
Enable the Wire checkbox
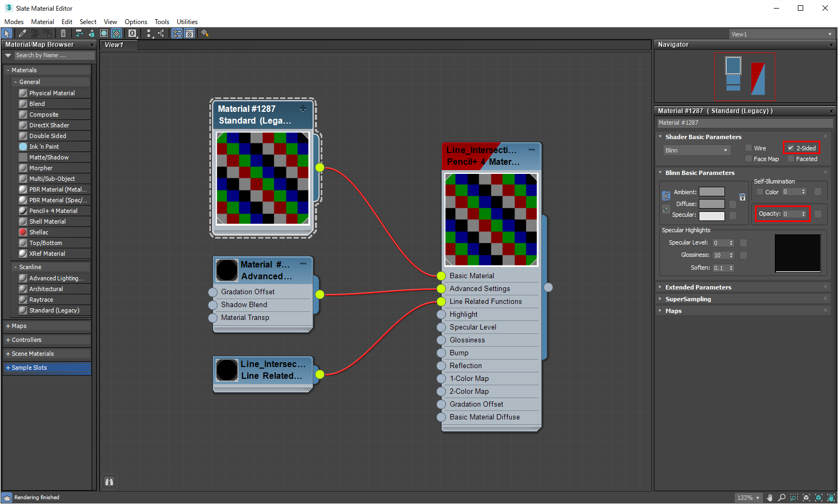[749, 148]
